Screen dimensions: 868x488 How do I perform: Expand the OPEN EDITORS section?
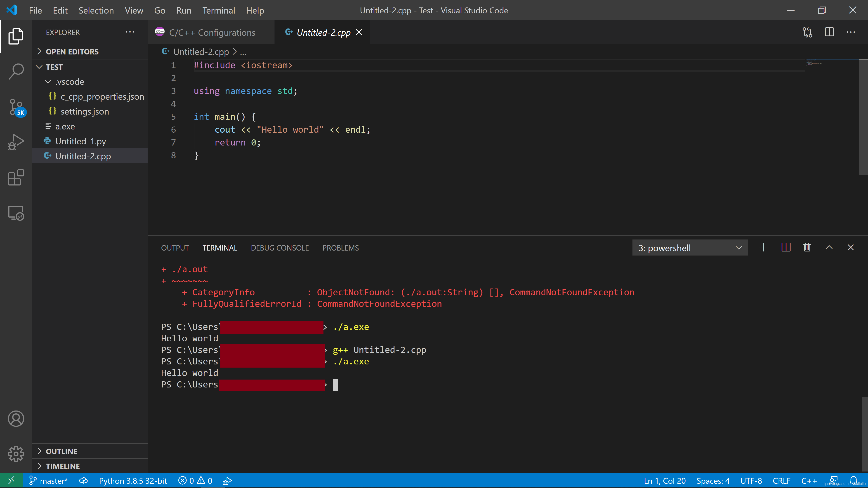(72, 52)
